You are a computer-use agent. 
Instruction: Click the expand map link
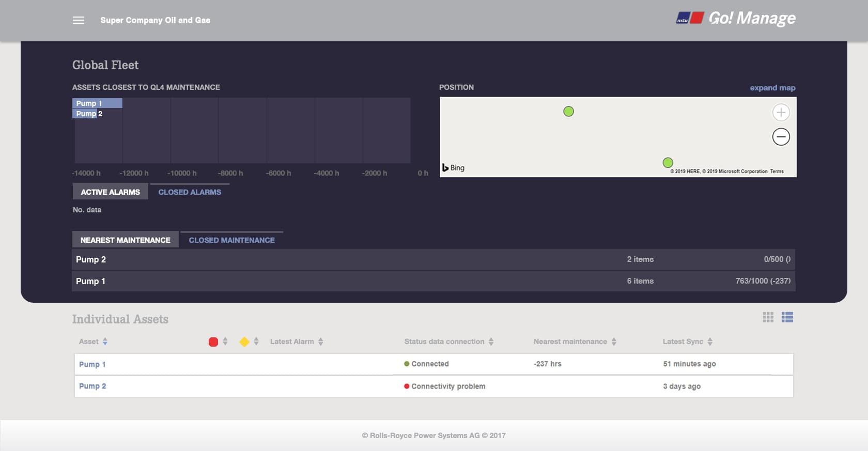pos(772,88)
